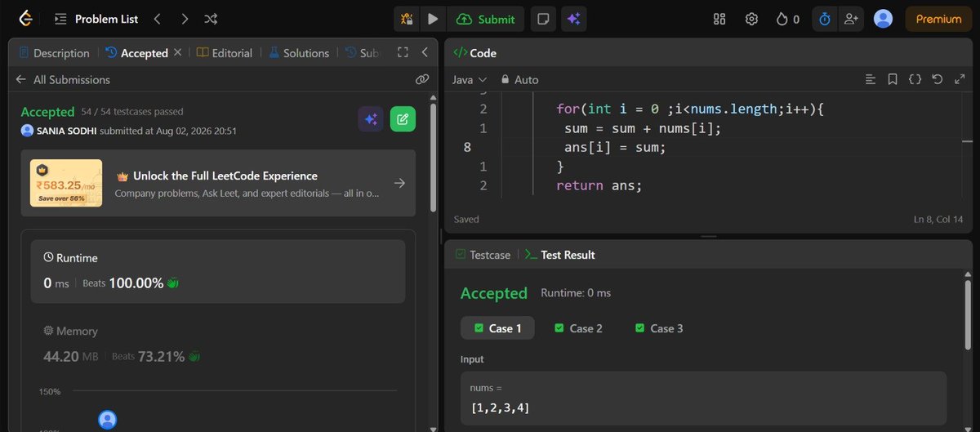Viewport: 980px width, 432px height.
Task: Select the Test Result tab
Action: (560, 255)
